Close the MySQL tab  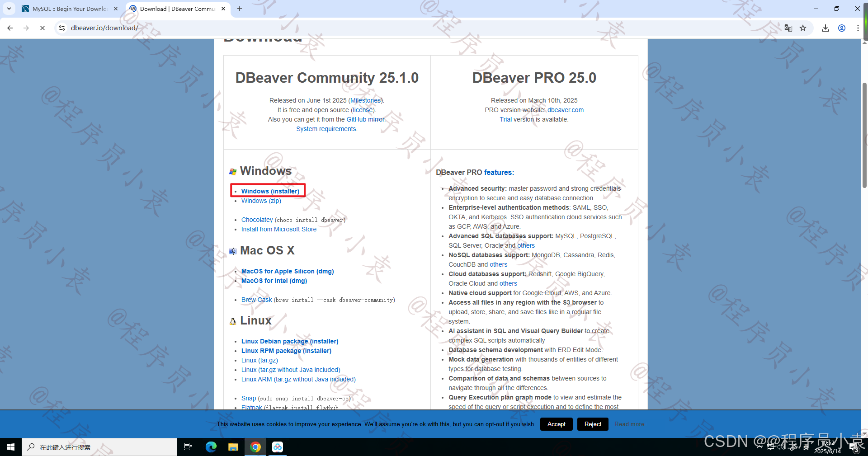116,9
